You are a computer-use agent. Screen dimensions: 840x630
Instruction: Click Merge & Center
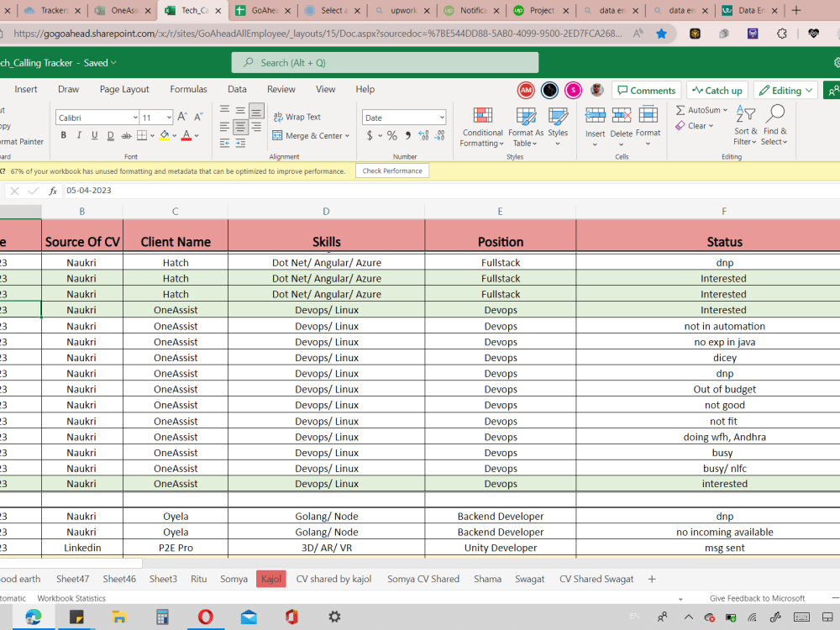[311, 135]
